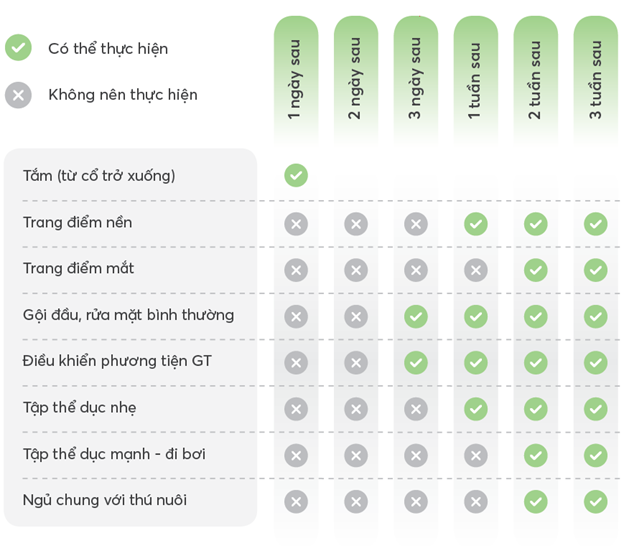The image size is (624, 556).
Task: Click Trang điểm mắt X under 1 tuần sau
Action: (476, 270)
